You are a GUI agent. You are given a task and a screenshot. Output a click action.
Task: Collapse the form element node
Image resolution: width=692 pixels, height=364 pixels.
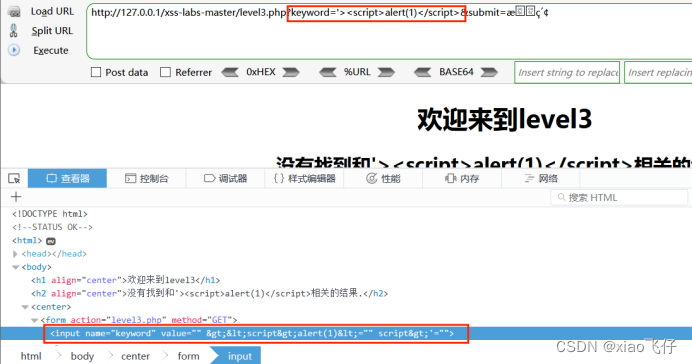pos(34,320)
